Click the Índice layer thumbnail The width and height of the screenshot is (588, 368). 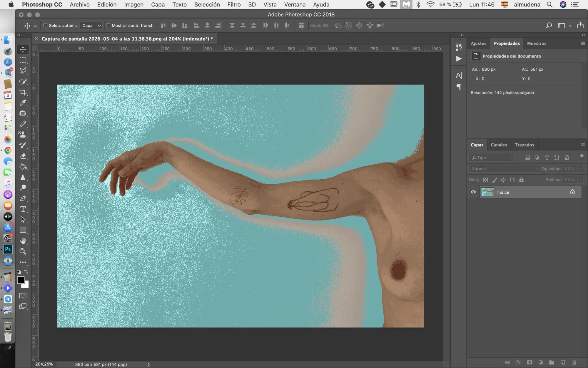[x=487, y=192]
